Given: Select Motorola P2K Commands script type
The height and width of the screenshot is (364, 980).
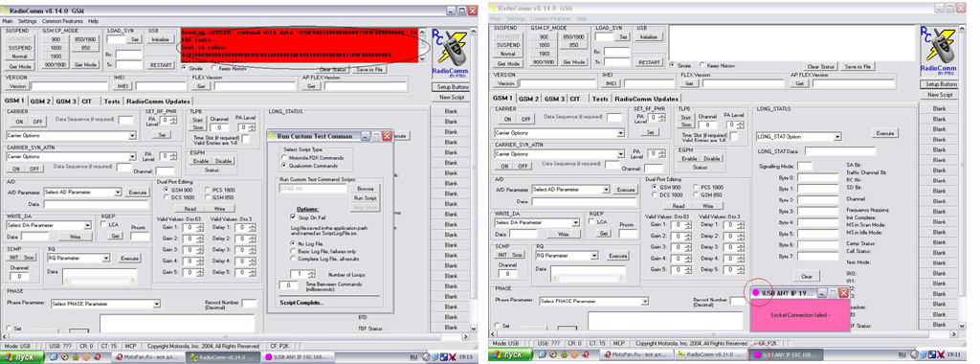Looking at the screenshot, I should [x=284, y=158].
